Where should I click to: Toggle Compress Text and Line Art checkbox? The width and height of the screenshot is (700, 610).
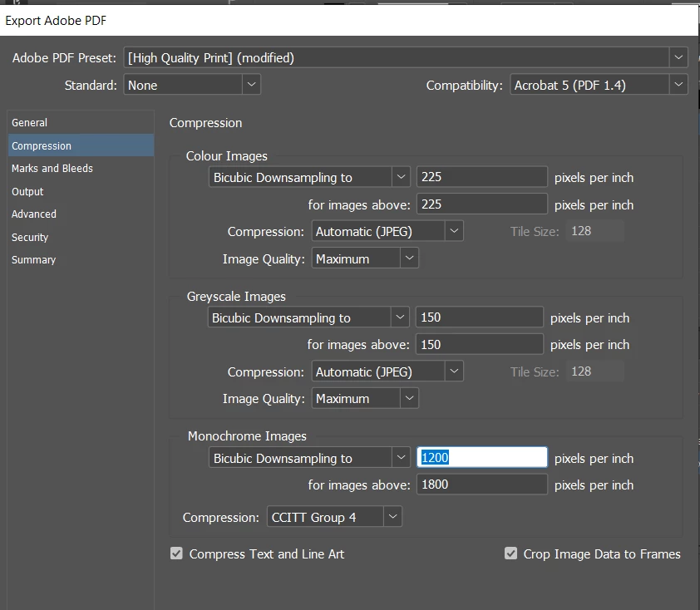coord(177,553)
